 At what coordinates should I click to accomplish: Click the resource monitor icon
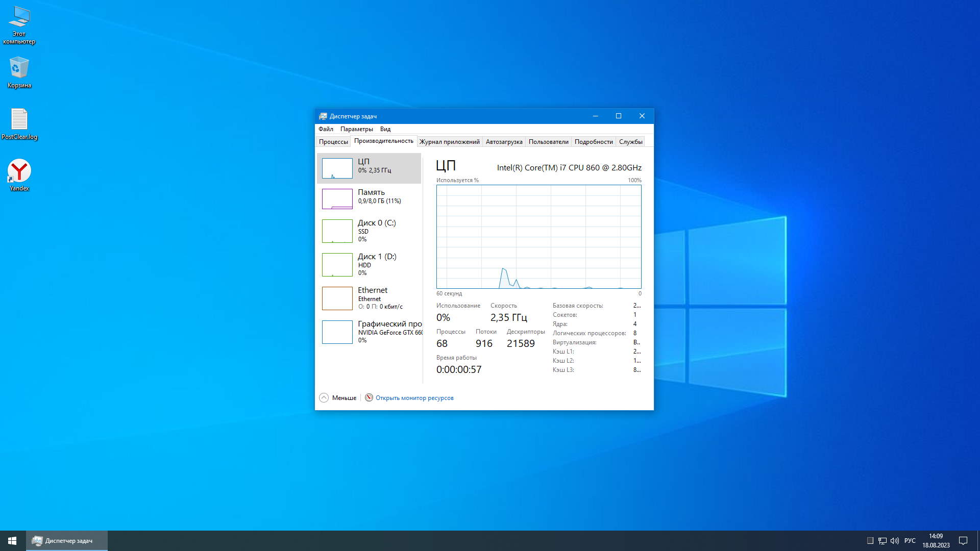pos(369,397)
